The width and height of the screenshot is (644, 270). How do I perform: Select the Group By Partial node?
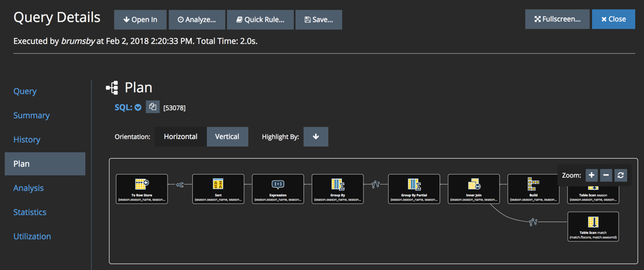(x=414, y=189)
